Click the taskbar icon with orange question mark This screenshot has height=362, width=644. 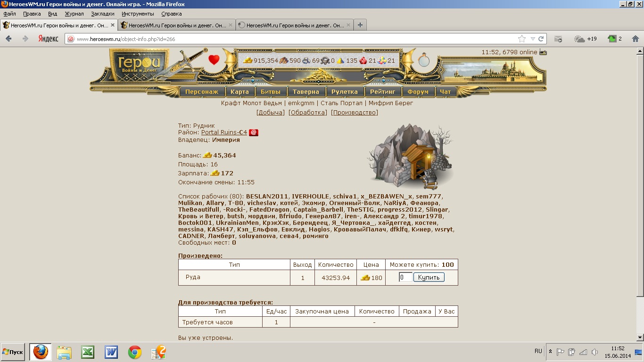158,352
